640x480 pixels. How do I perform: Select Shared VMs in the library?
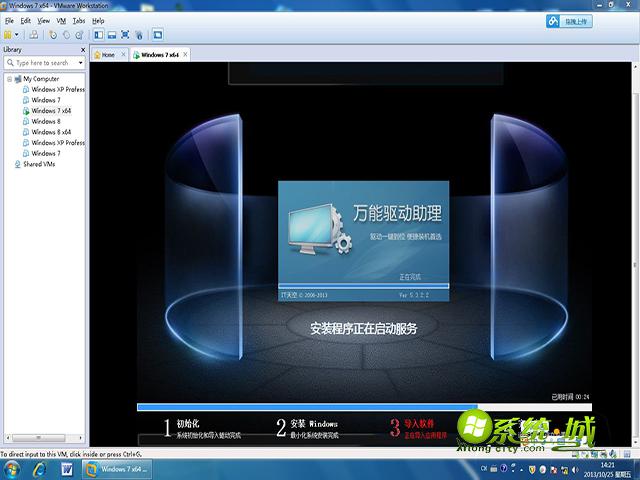(39, 164)
